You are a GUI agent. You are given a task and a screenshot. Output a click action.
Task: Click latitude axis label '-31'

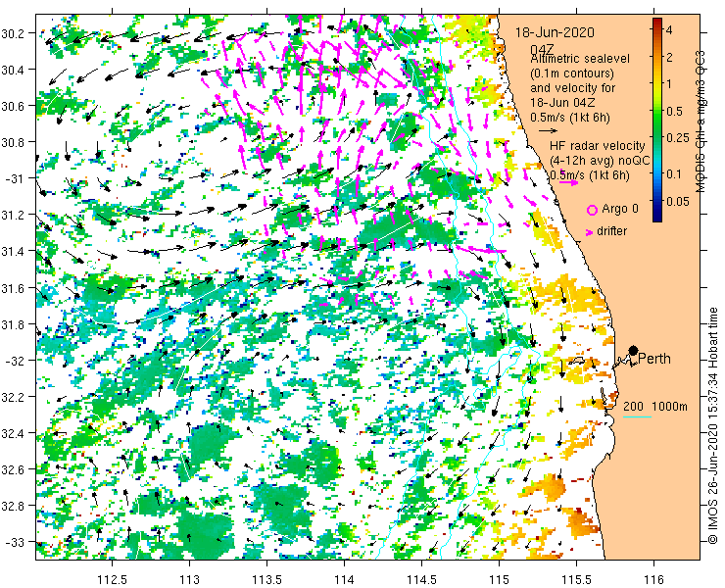[15, 178]
